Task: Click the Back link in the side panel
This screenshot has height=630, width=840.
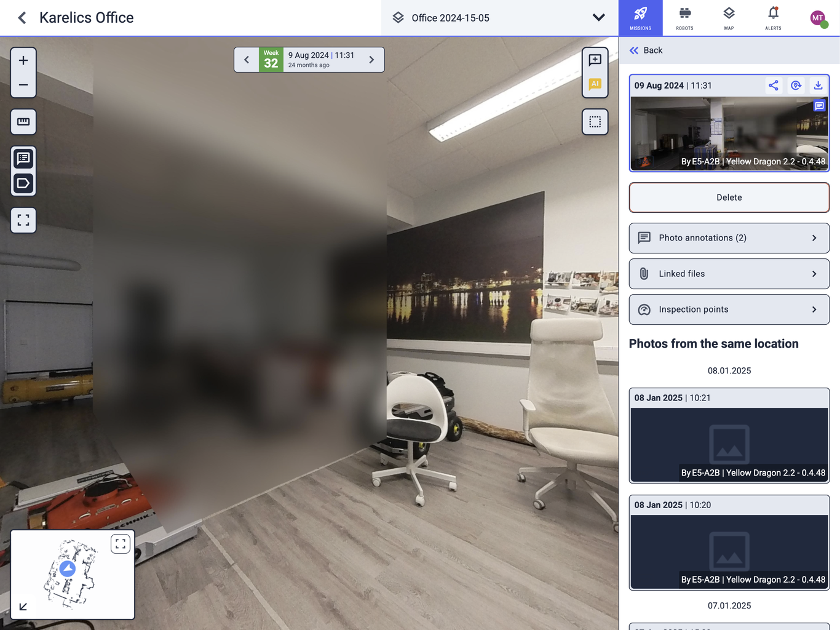Action: pos(646,50)
